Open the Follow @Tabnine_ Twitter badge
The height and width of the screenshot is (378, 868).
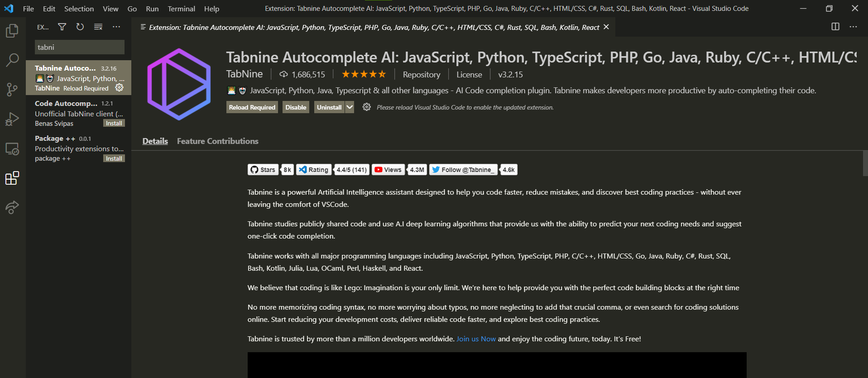463,170
